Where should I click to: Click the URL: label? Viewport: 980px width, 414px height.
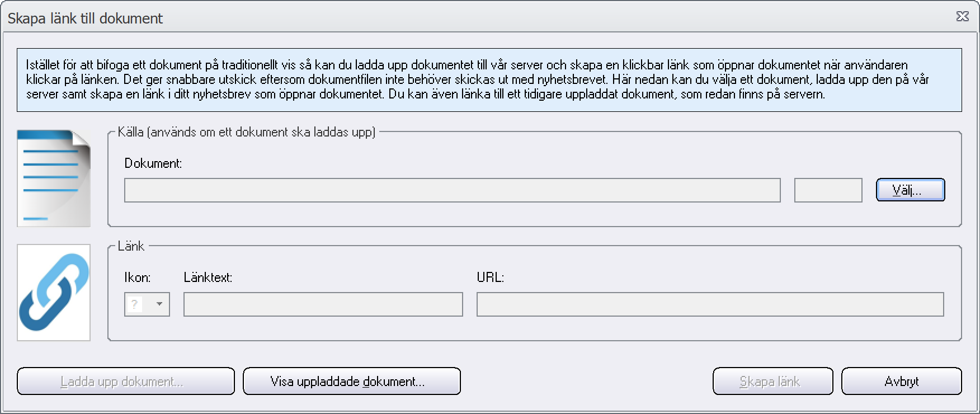(491, 277)
